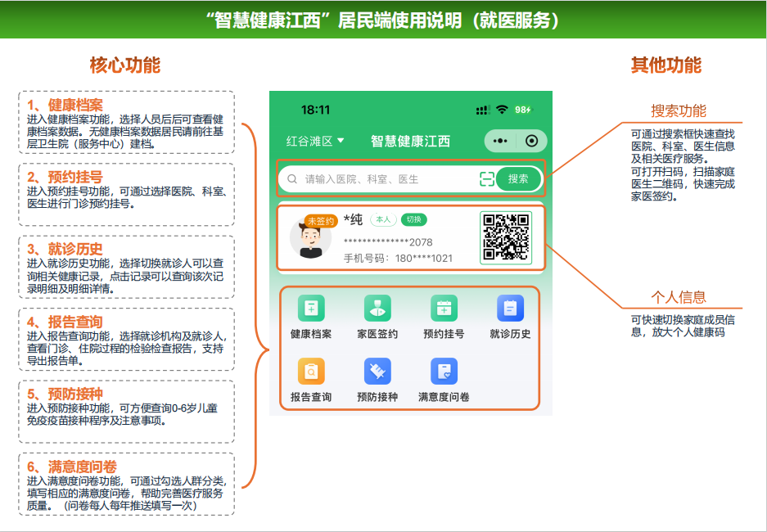Screen dimensions: 767x532
Task: Open the 健康档案 health records icon
Action: [311, 309]
